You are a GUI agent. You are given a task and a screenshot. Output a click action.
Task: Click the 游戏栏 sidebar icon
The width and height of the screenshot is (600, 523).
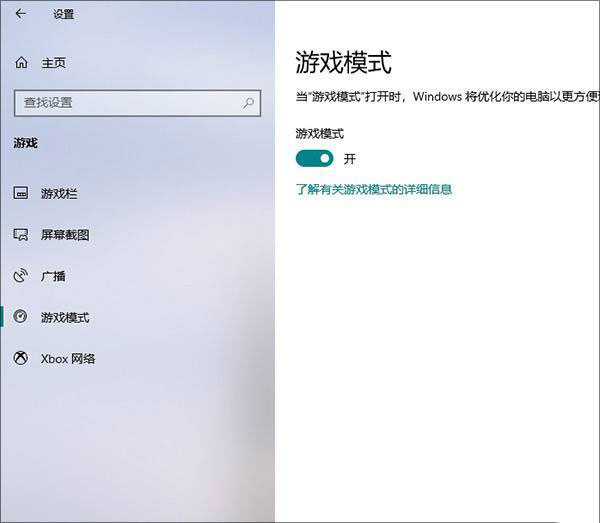pyautogui.click(x=21, y=193)
